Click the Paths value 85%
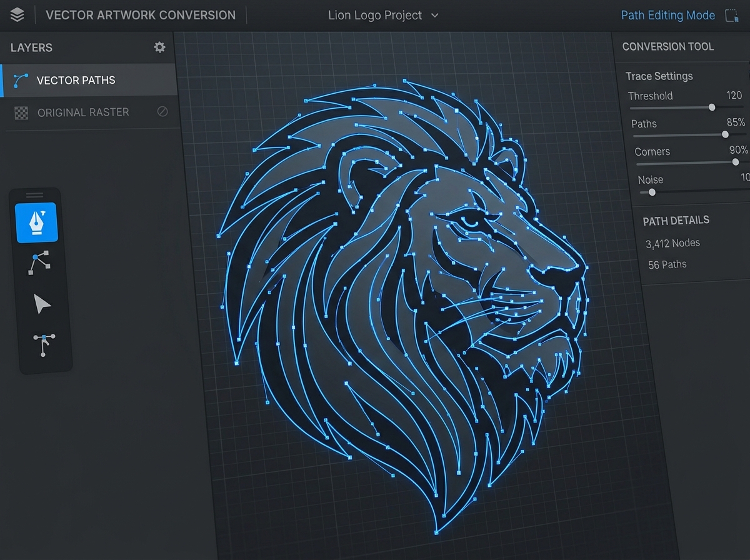The width and height of the screenshot is (750, 560). point(736,122)
